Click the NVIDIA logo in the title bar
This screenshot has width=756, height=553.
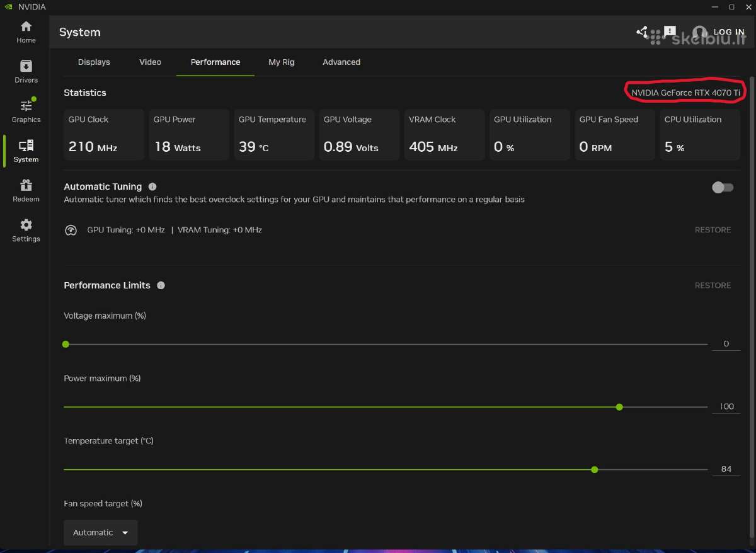point(8,7)
